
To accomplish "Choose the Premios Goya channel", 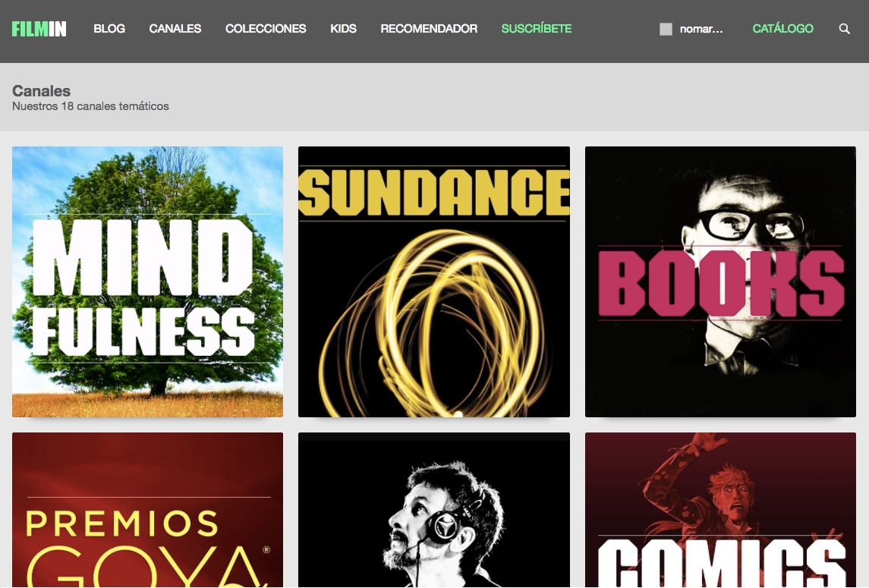I will tap(148, 510).
